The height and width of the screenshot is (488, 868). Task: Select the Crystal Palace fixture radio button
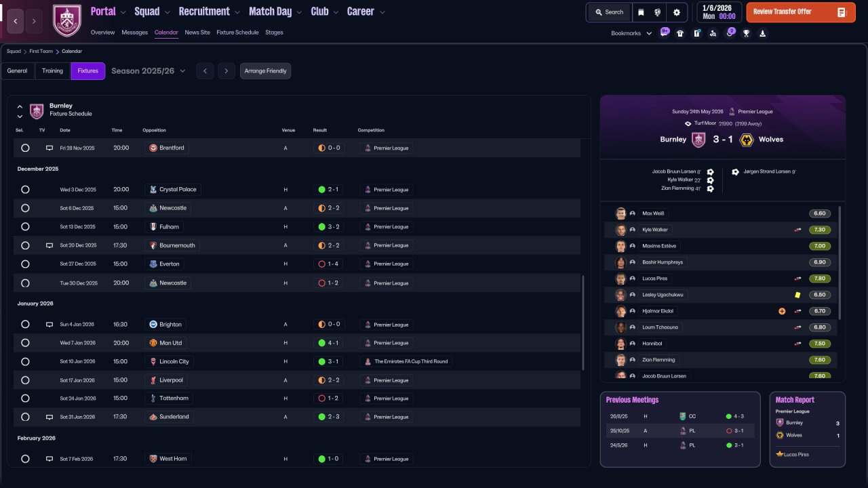(x=25, y=190)
